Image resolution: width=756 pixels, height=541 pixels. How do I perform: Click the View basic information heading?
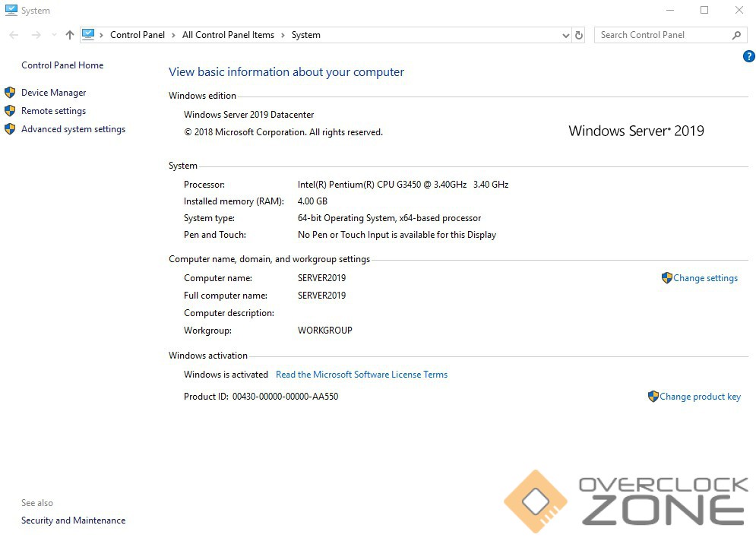(286, 72)
